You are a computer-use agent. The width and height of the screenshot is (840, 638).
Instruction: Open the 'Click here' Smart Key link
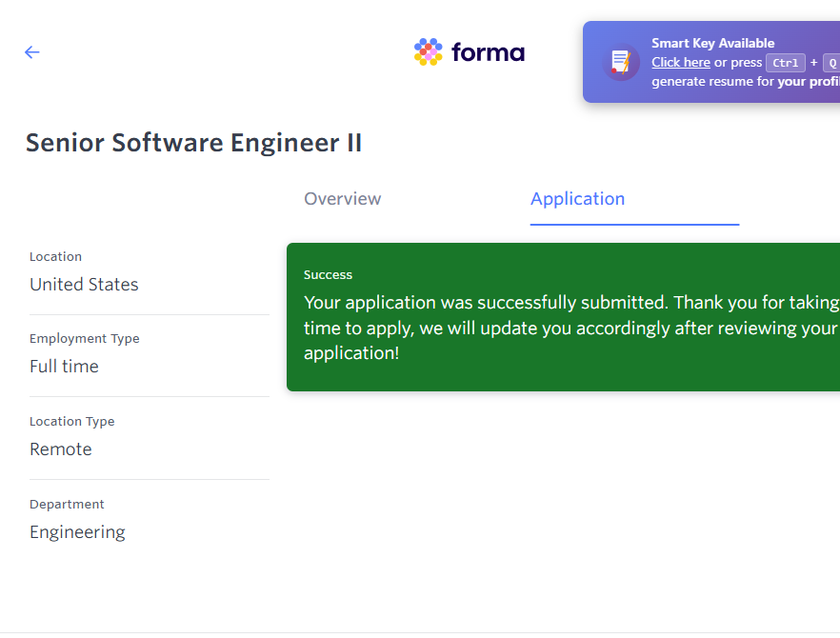pos(680,63)
